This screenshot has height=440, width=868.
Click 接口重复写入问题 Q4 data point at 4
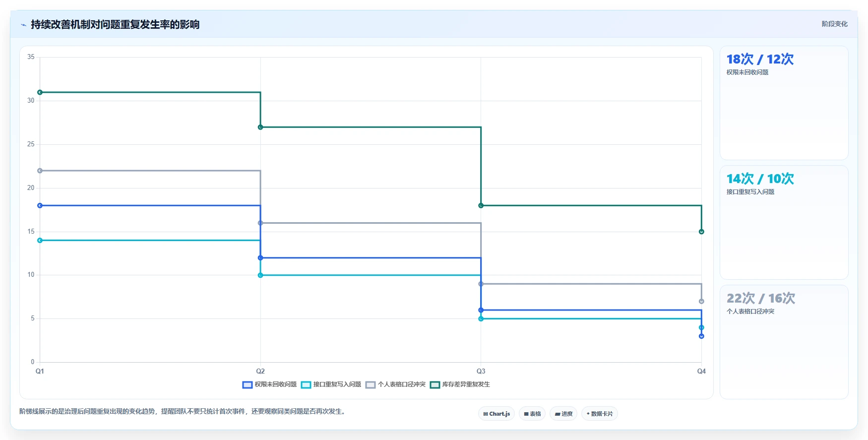coord(701,327)
